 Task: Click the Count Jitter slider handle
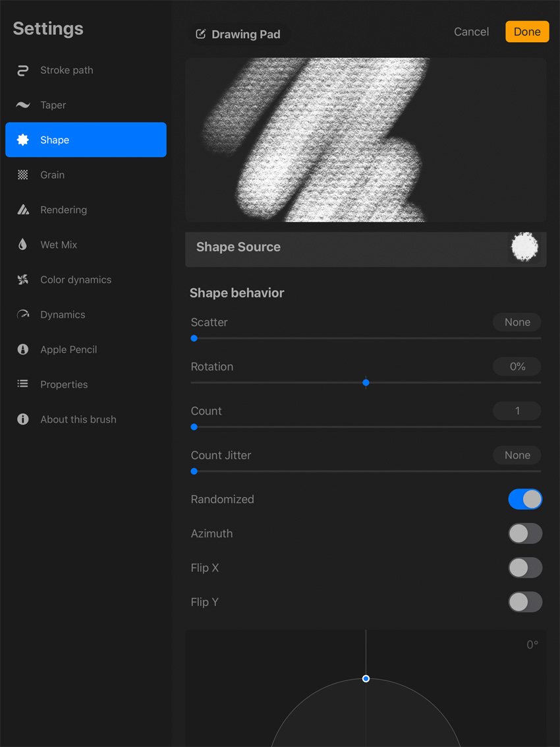[194, 471]
